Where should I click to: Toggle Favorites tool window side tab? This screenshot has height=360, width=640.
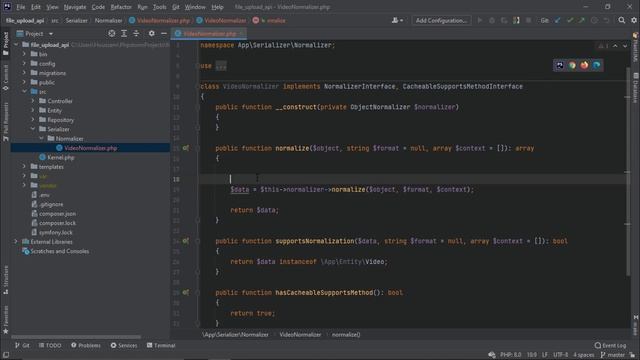5,320
